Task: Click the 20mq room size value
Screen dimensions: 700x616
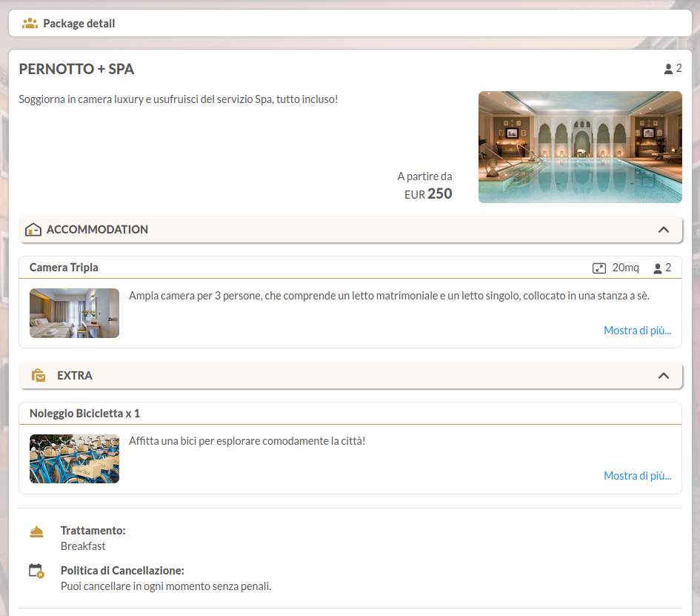Action: pyautogui.click(x=625, y=268)
